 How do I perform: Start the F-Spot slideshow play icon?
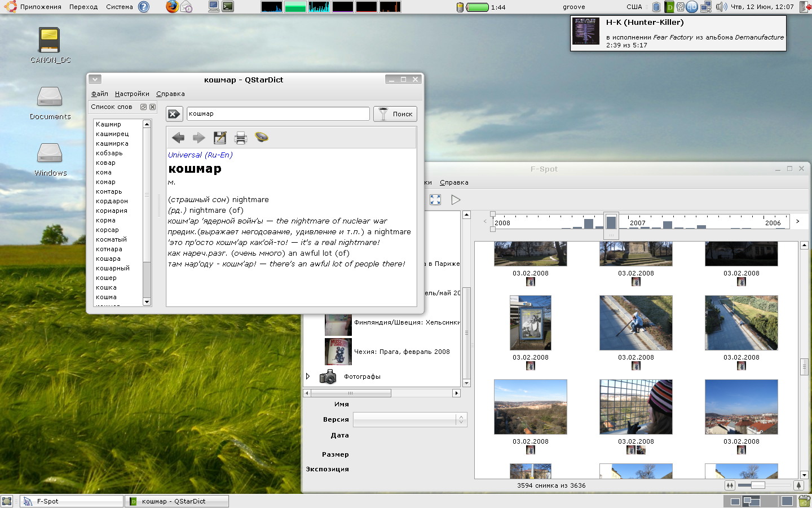pos(456,200)
